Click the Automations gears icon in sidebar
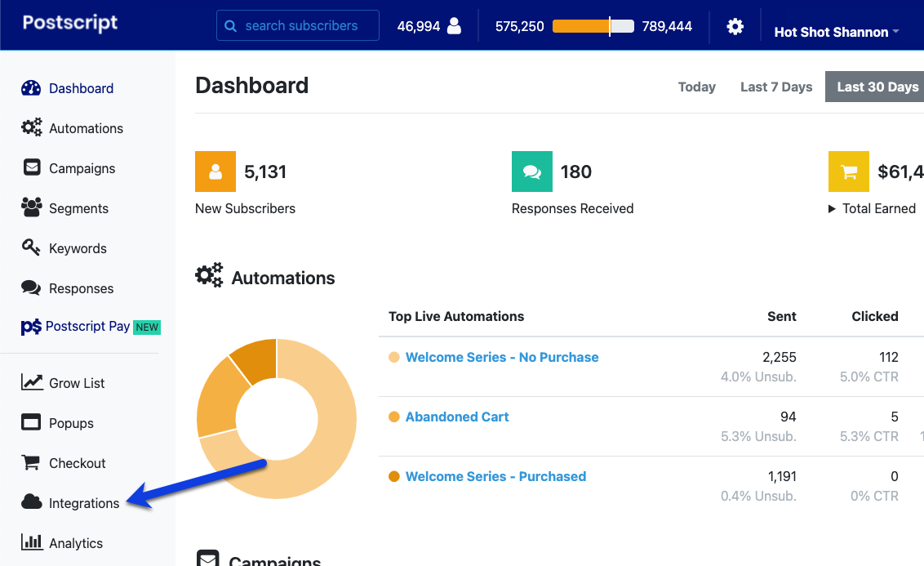 pyautogui.click(x=32, y=127)
